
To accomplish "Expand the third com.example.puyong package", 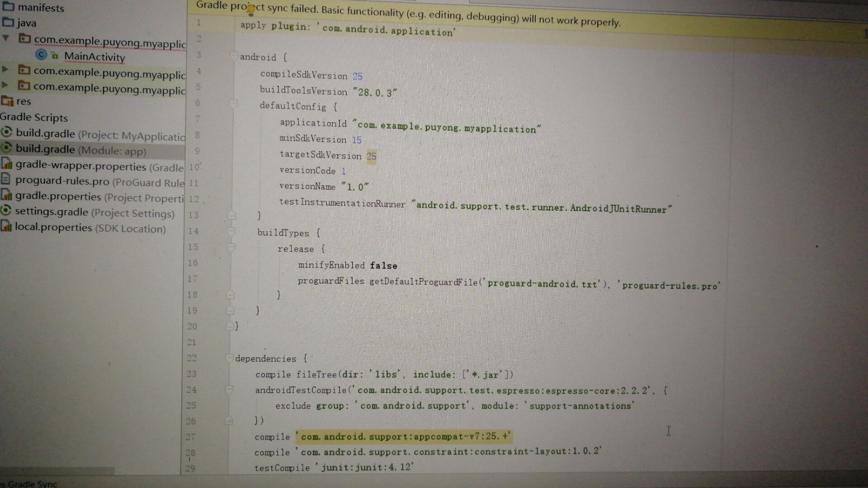I will click(x=5, y=84).
